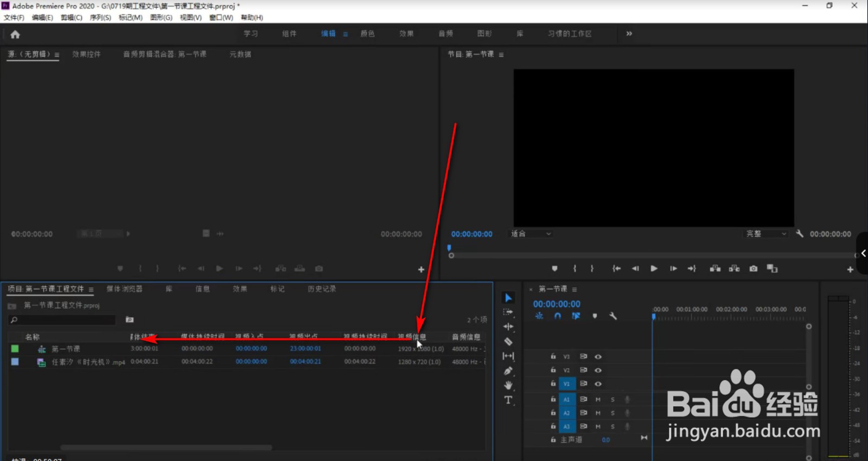Image resolution: width=868 pixels, height=461 pixels.
Task: Click the Lift button in the Program monitor
Action: [715, 268]
